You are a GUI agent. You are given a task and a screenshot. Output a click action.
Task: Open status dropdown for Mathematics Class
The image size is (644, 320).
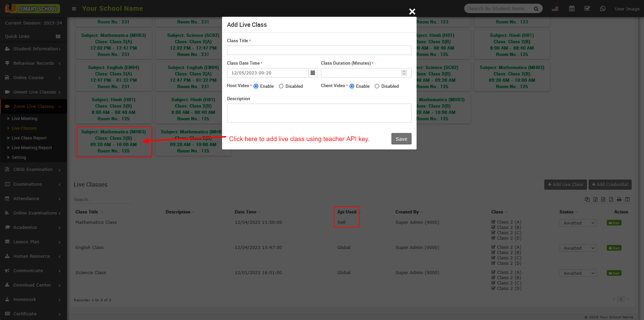[578, 223]
